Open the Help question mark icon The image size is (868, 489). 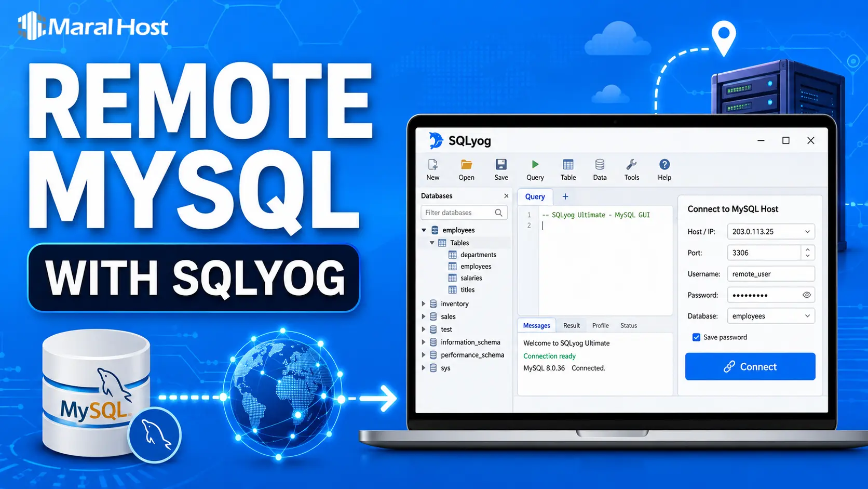pyautogui.click(x=664, y=165)
